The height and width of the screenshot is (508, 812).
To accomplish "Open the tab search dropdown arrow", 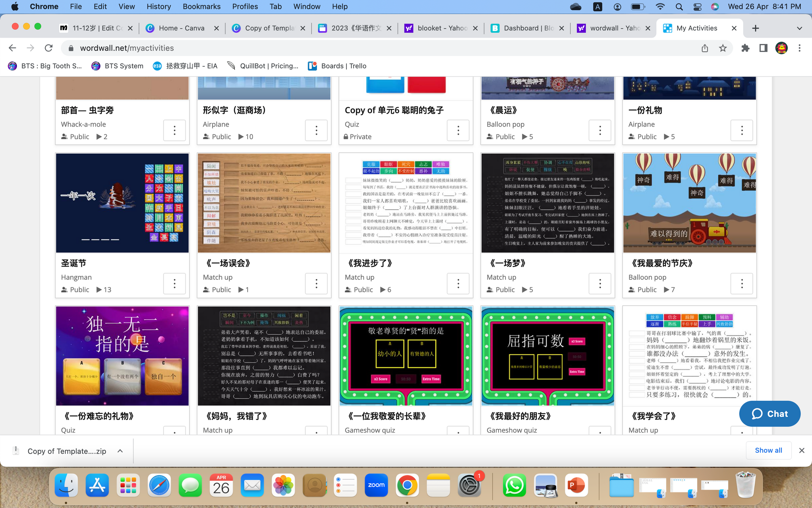I will pyautogui.click(x=799, y=28).
